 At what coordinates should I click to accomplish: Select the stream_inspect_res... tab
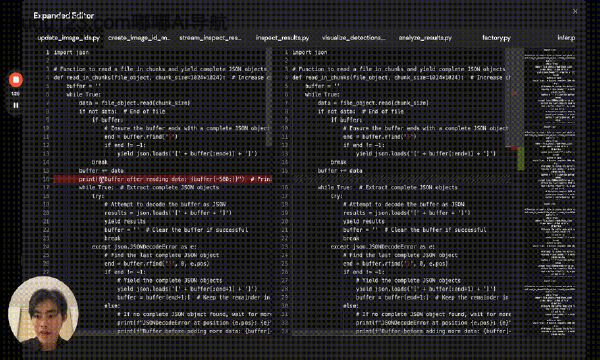point(210,38)
